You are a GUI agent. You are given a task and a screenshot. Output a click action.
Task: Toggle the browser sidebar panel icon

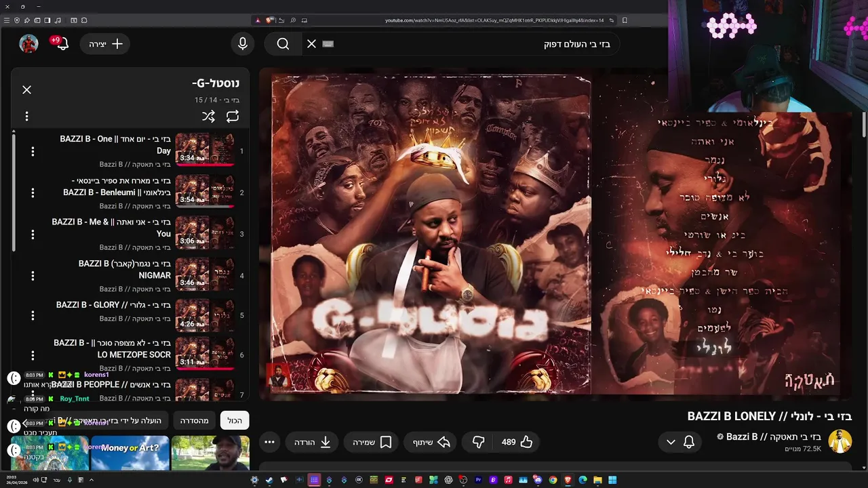tap(47, 20)
